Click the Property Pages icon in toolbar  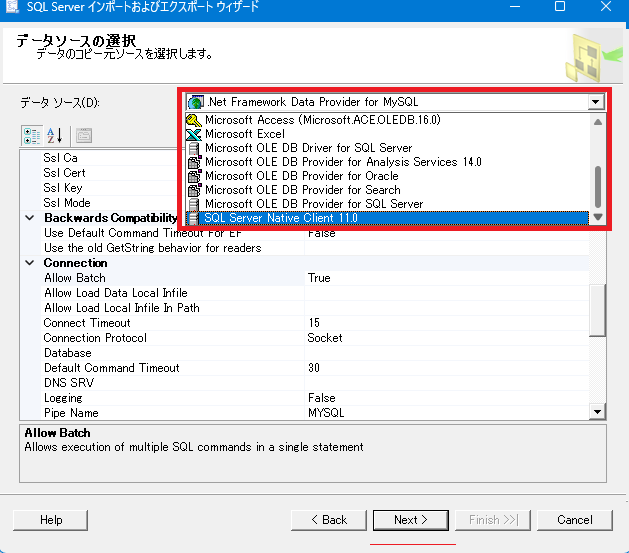[x=84, y=136]
